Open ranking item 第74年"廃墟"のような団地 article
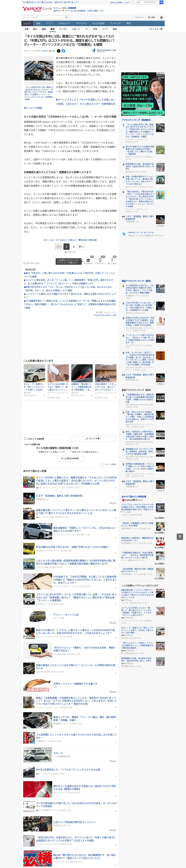Viewport: 186px width, 868px height. pos(140,150)
